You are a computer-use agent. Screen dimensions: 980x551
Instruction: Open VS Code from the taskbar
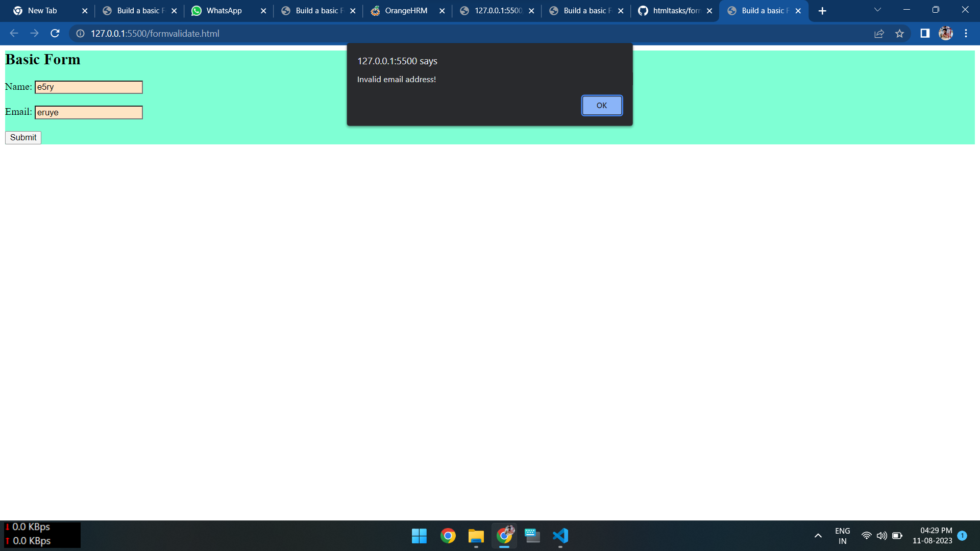[x=560, y=536]
